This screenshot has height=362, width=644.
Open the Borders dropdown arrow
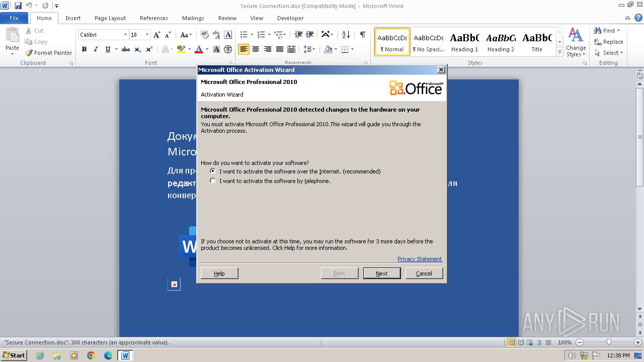352,49
